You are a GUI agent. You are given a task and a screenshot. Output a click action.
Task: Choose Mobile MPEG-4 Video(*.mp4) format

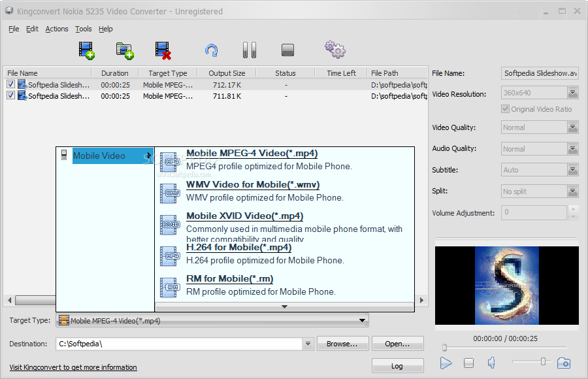click(252, 153)
